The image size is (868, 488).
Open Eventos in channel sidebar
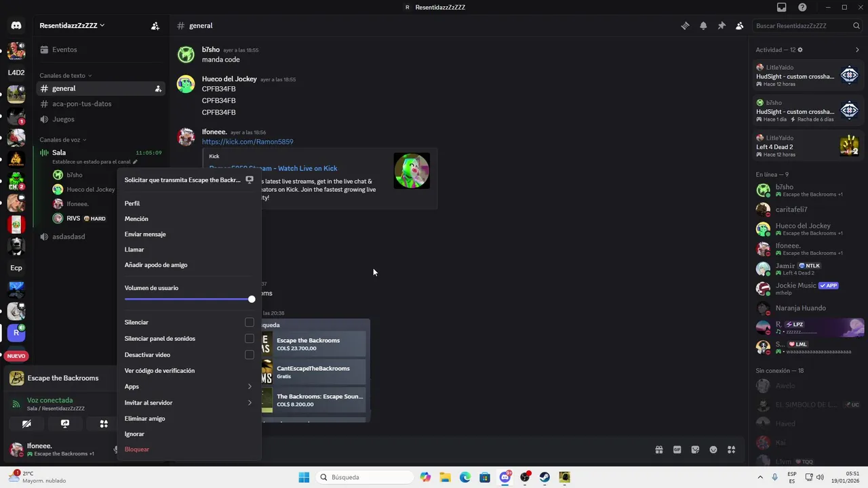pyautogui.click(x=100, y=49)
